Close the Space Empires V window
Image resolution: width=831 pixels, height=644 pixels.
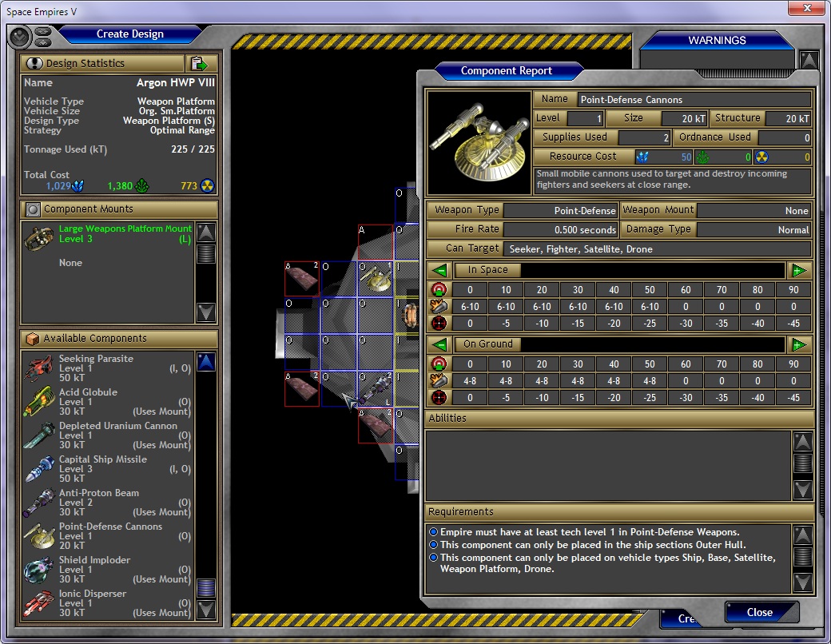[806, 9]
